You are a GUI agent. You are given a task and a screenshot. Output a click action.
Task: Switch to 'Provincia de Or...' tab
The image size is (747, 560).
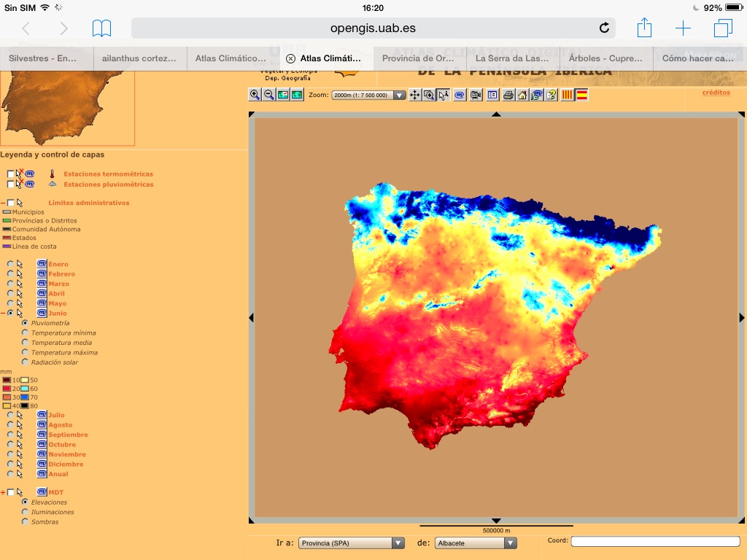tap(419, 58)
